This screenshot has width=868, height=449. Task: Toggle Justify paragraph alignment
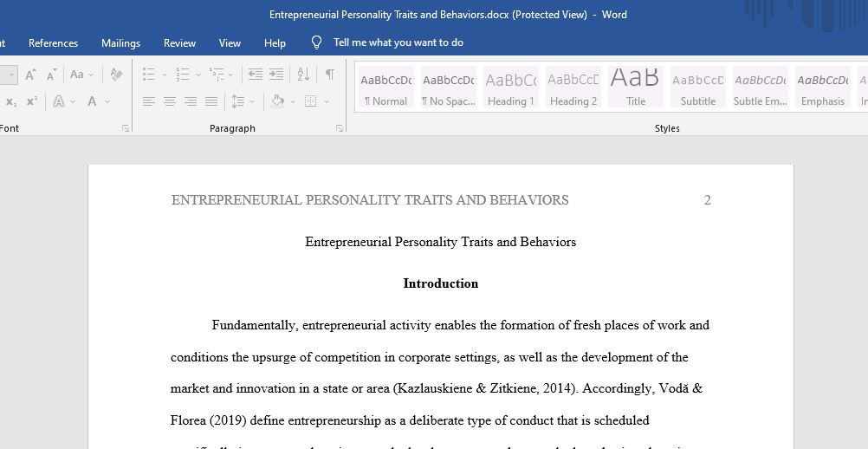tap(211, 101)
